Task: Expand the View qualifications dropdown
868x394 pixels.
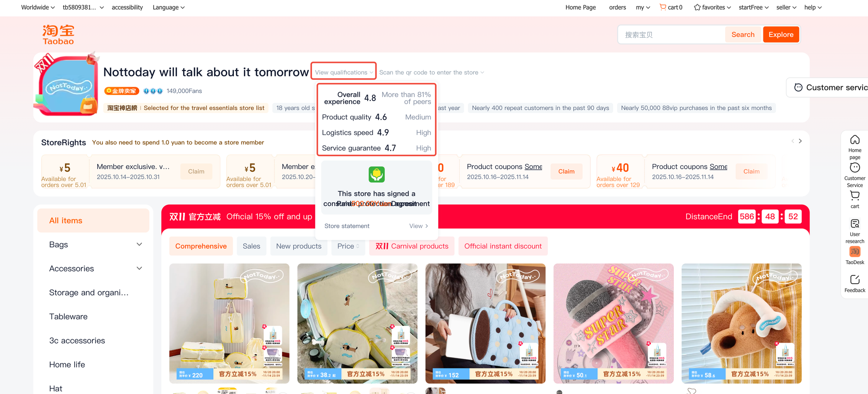Action: [x=344, y=72]
